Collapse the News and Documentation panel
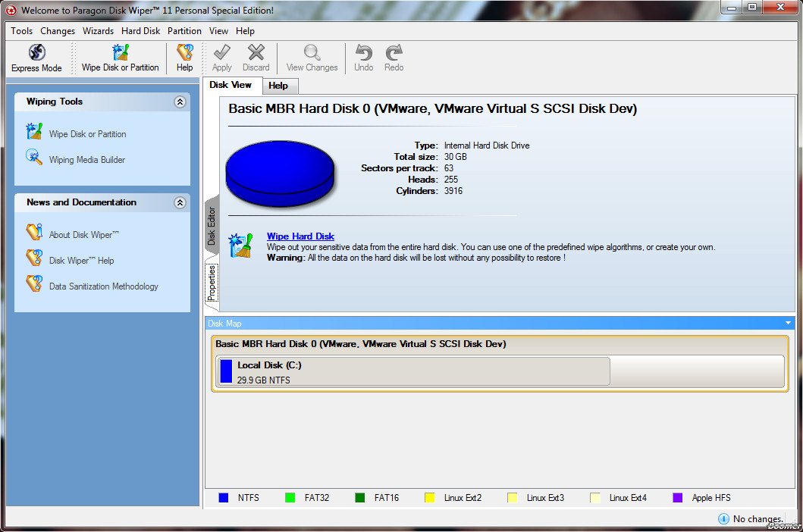 (x=180, y=203)
